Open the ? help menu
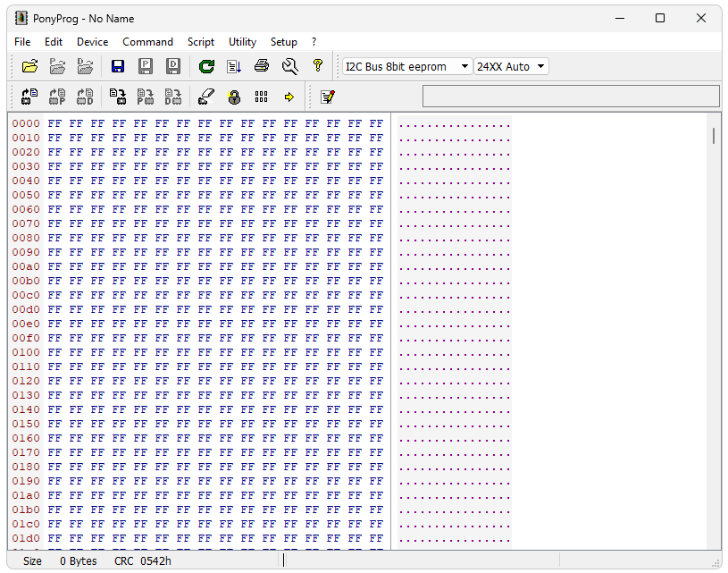 click(x=314, y=42)
